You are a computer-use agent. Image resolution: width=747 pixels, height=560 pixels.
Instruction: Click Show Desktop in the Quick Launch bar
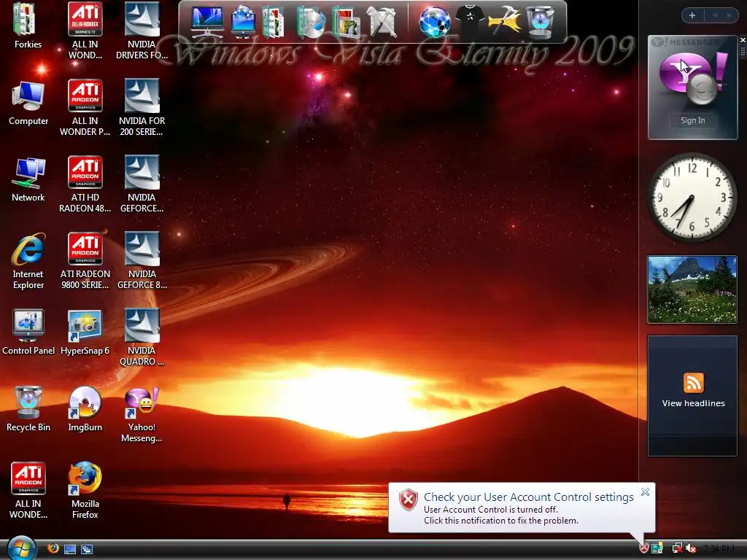[70, 549]
